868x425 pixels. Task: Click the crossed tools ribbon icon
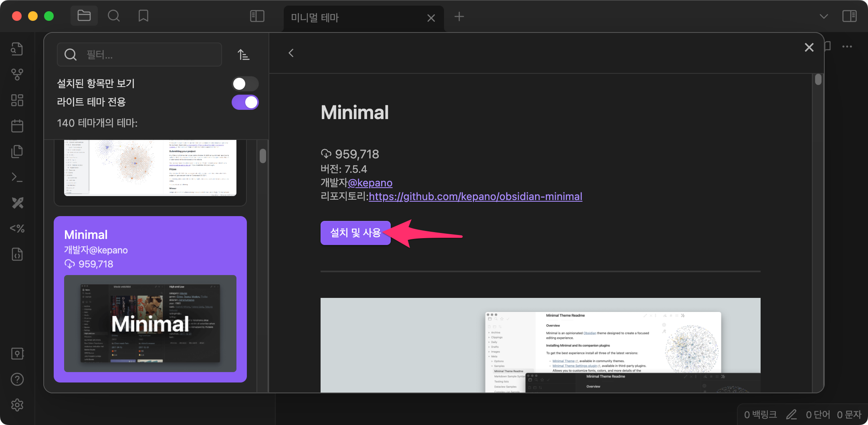[x=17, y=203]
